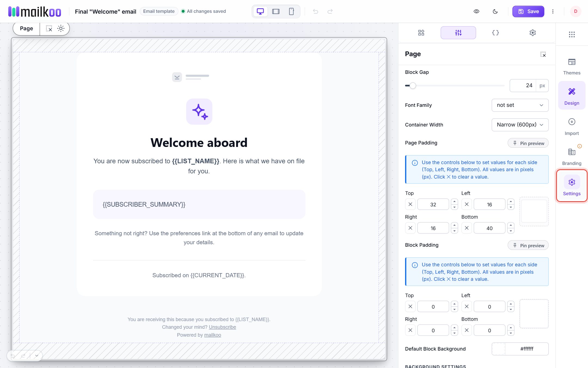Viewport: 588px width, 368px height.
Task: Open the blocks grid panel tab
Action: 421,33
